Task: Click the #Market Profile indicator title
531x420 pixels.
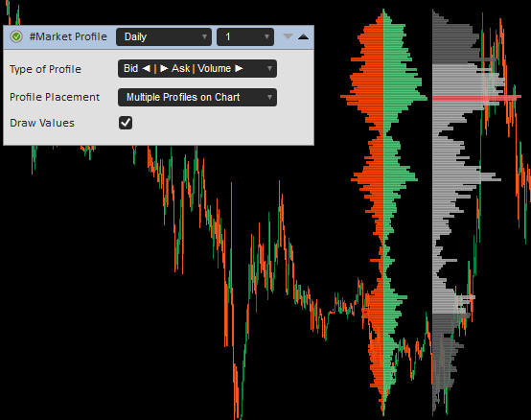Action: [68, 36]
